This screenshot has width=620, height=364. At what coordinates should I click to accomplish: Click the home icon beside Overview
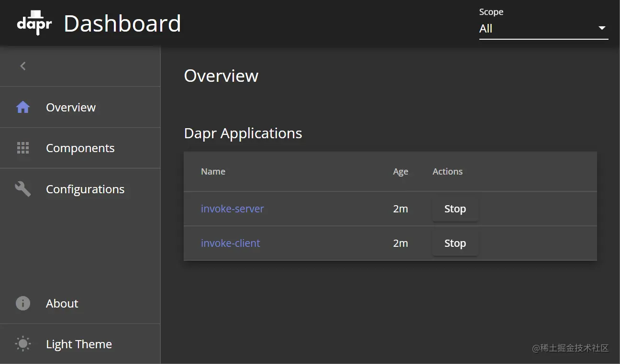pyautogui.click(x=23, y=107)
